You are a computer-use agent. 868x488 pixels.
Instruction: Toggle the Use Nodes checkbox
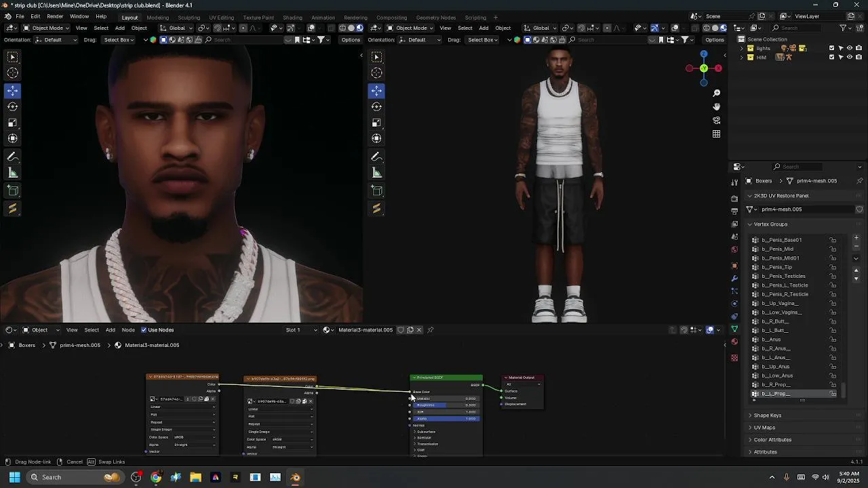coord(144,330)
